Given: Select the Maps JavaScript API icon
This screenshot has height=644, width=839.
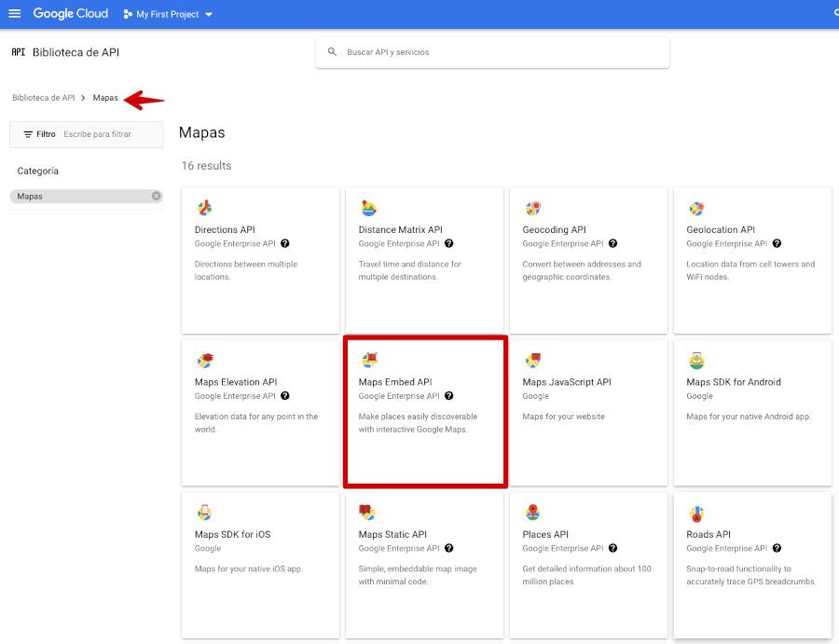Looking at the screenshot, I should [534, 359].
